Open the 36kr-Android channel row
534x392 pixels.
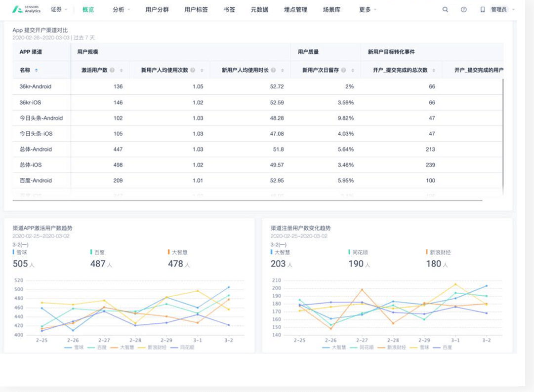pos(36,86)
